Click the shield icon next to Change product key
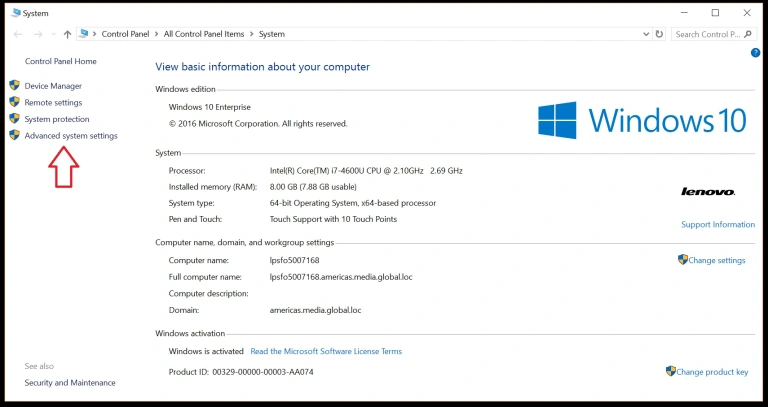Image resolution: width=768 pixels, height=407 pixels. [x=671, y=372]
